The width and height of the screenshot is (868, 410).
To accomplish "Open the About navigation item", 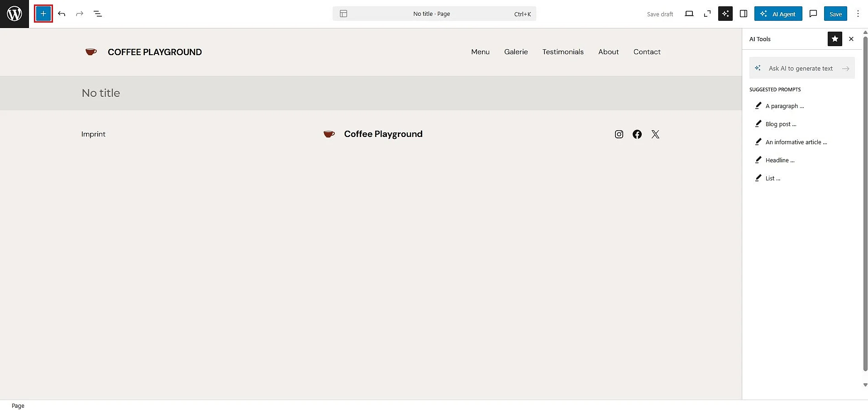I will (x=608, y=52).
